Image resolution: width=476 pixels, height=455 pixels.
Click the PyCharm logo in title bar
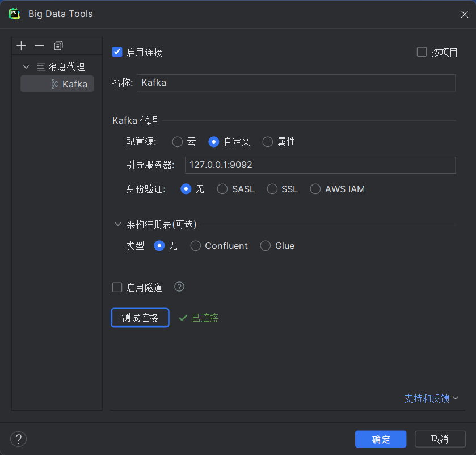tap(14, 14)
